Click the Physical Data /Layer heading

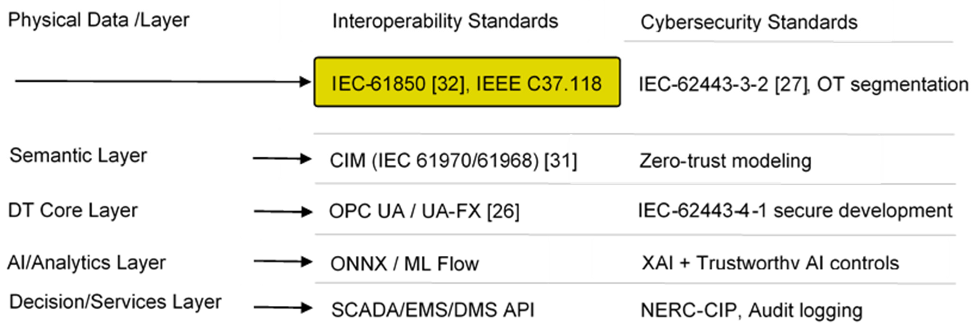[98, 20]
